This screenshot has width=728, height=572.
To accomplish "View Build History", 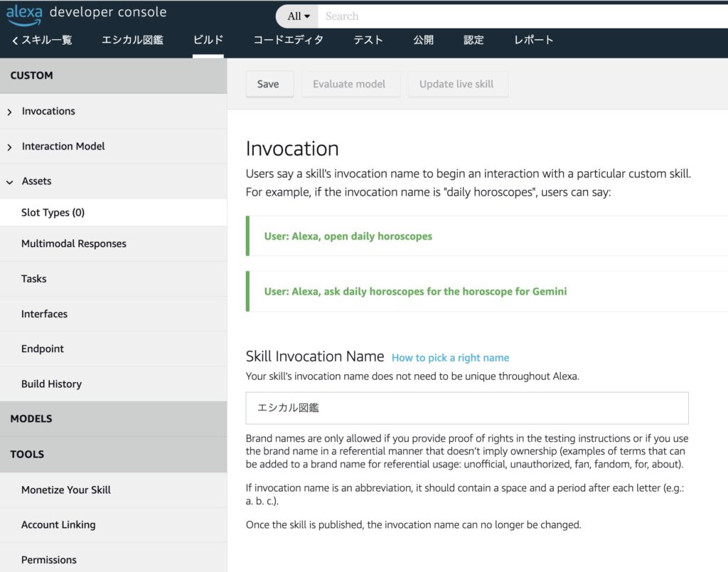I will pos(51,384).
